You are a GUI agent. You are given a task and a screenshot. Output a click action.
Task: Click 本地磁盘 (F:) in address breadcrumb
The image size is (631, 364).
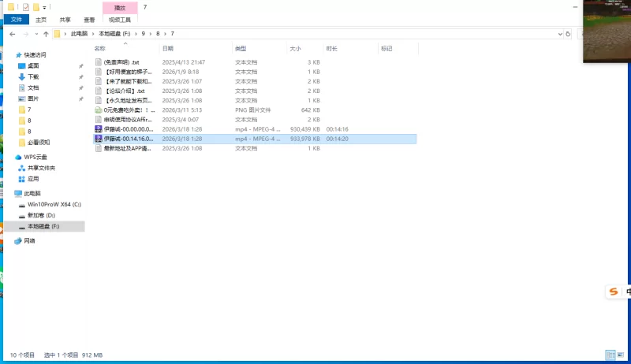114,34
